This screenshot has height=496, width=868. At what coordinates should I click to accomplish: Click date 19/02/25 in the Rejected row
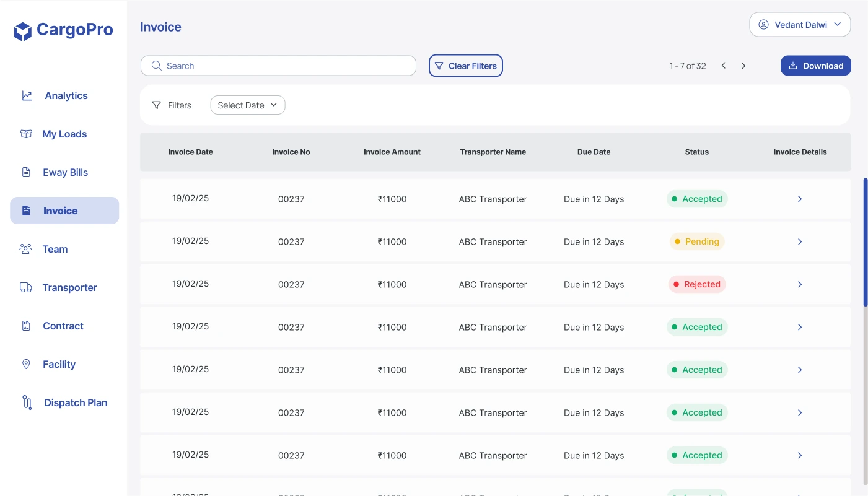tap(190, 284)
